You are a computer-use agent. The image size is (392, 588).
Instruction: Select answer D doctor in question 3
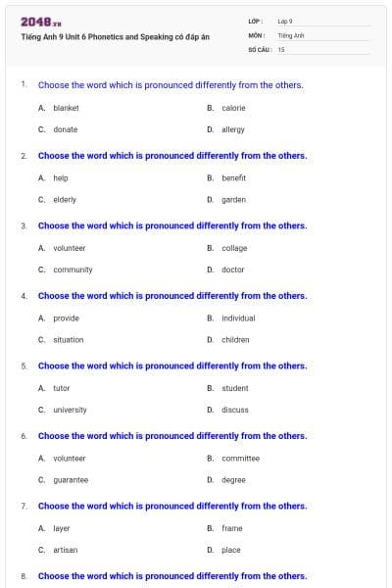pyautogui.click(x=225, y=269)
